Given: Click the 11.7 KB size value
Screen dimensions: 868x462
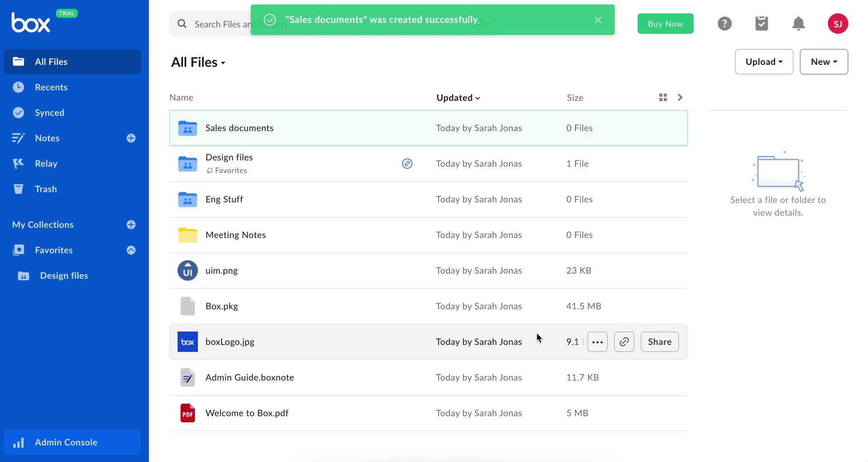Looking at the screenshot, I should pyautogui.click(x=582, y=377).
